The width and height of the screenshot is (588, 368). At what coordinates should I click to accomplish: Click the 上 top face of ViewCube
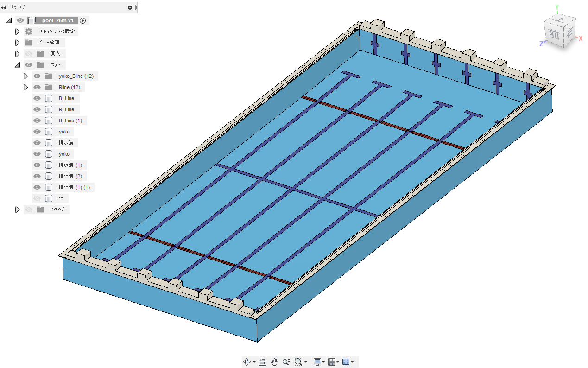click(561, 20)
